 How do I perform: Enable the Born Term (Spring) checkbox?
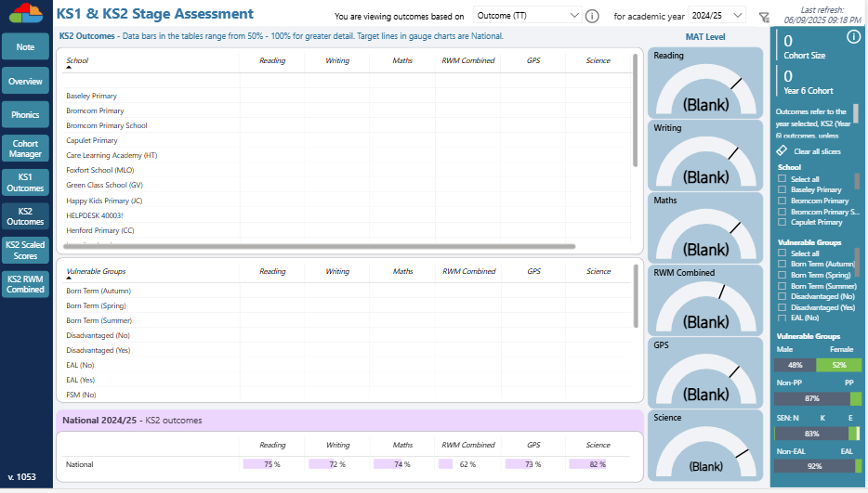(783, 275)
